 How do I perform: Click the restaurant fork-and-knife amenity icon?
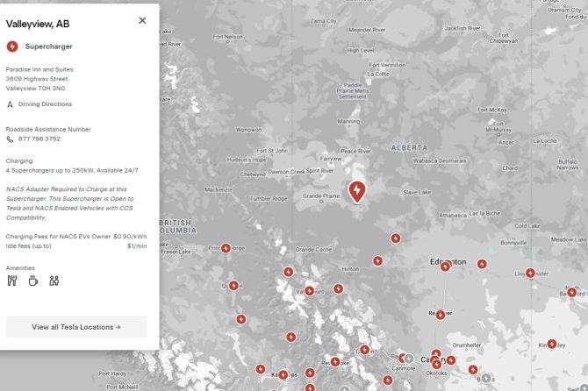click(x=11, y=281)
